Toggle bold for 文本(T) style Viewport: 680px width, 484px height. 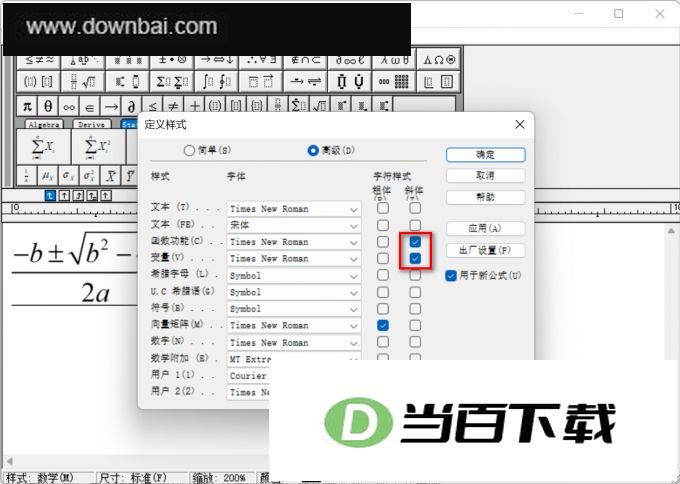pos(382,208)
